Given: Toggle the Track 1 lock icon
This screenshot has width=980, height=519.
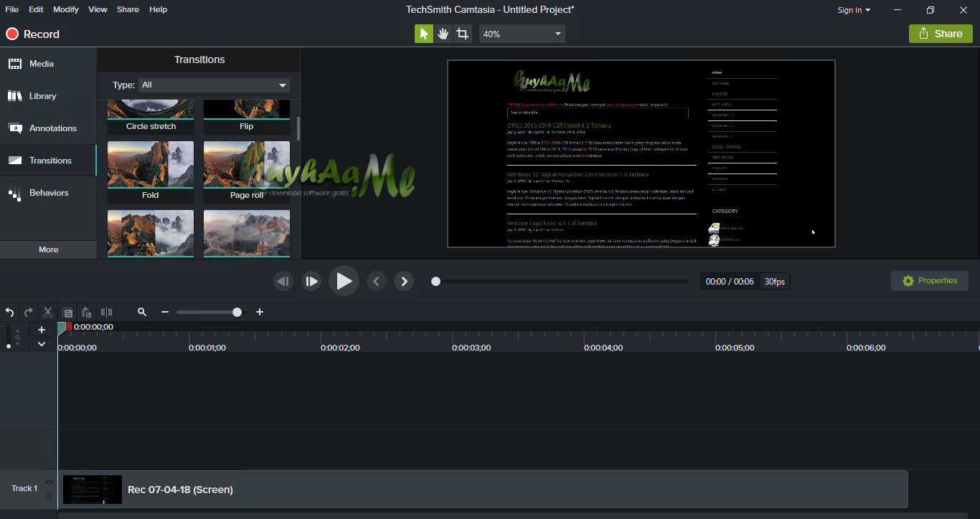Looking at the screenshot, I should 49,497.
